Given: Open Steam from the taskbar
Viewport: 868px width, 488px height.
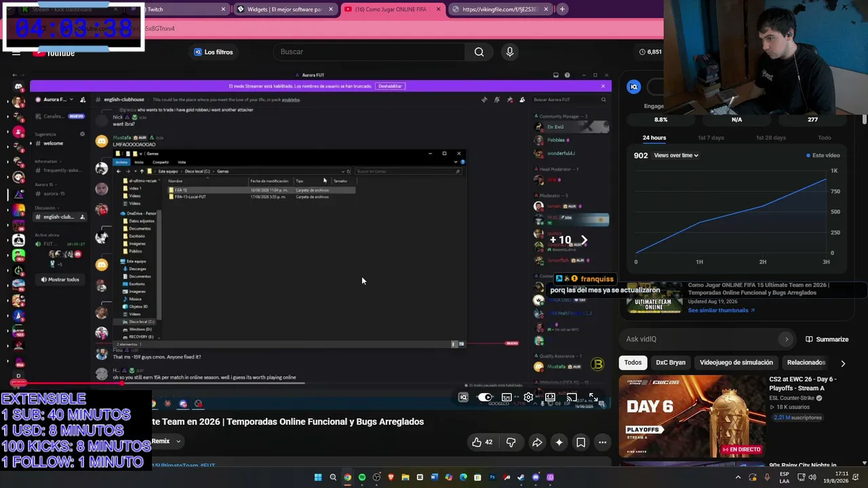Looking at the screenshot, I should 521,477.
